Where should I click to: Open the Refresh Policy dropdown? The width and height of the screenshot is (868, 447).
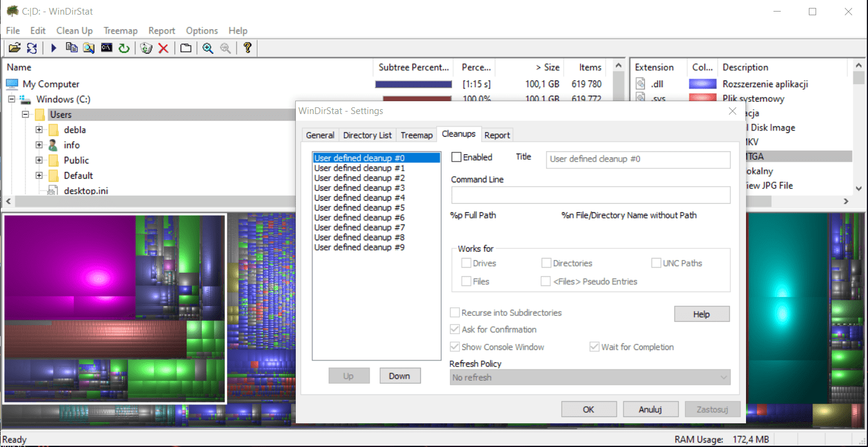(x=590, y=377)
